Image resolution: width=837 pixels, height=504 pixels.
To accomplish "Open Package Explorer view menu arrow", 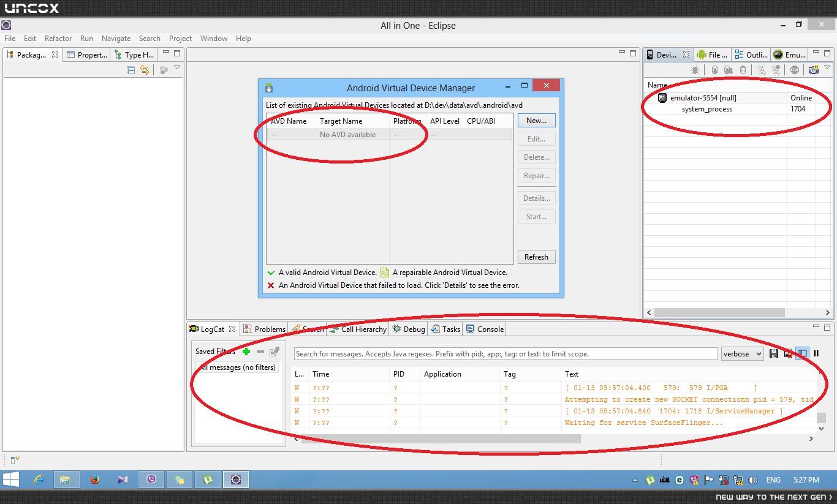I will (x=177, y=67).
